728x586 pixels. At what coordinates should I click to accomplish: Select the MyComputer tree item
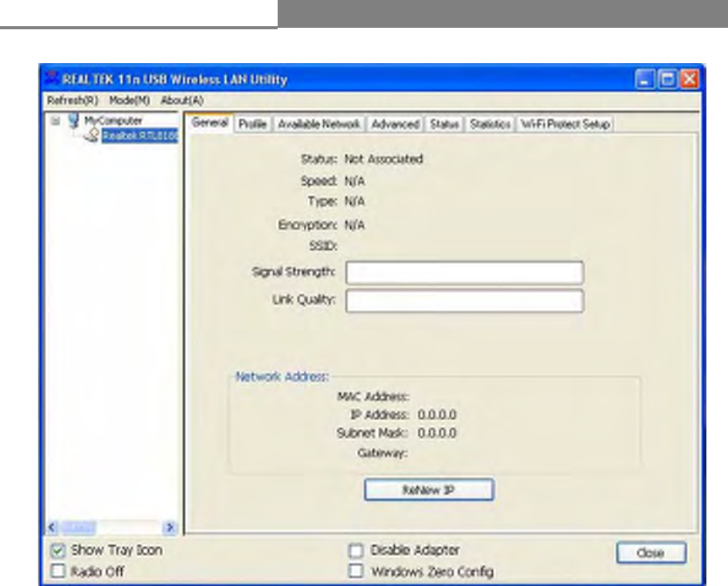click(113, 121)
